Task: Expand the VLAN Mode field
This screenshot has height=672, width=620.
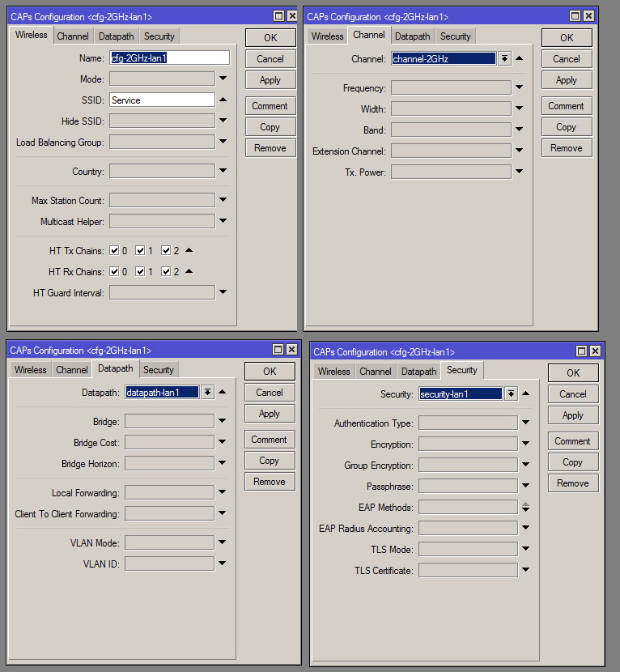Action: click(222, 542)
